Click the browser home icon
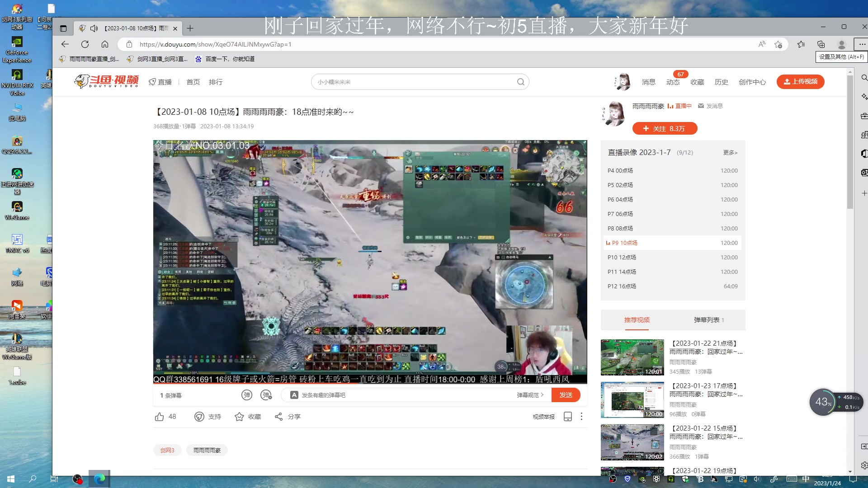The height and width of the screenshot is (488, 868). 105,44
